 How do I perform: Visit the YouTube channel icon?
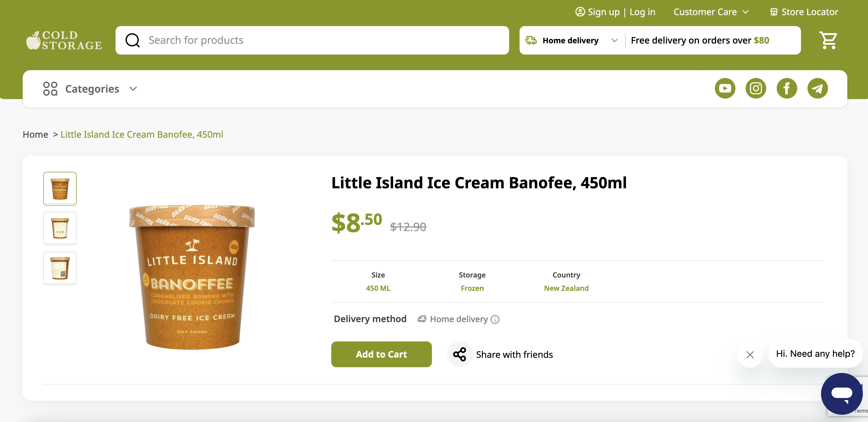725,89
